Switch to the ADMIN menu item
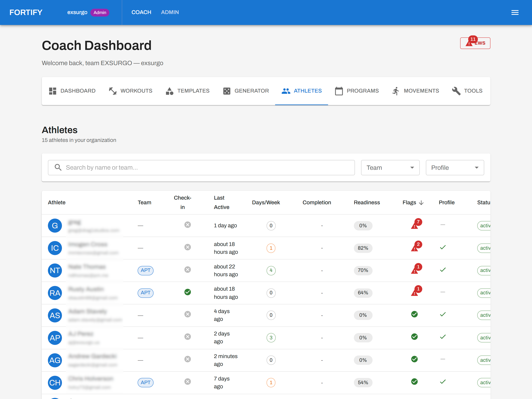532x399 pixels. (x=170, y=12)
